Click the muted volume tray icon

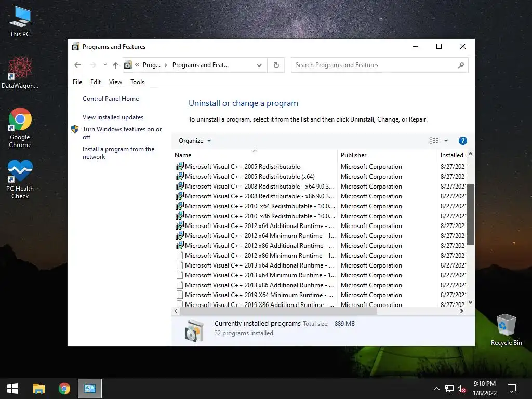coord(461,389)
